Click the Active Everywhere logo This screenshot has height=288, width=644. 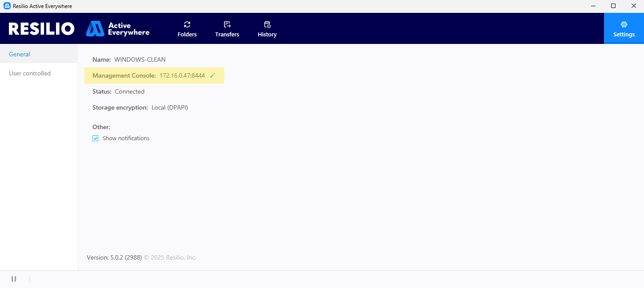click(118, 29)
